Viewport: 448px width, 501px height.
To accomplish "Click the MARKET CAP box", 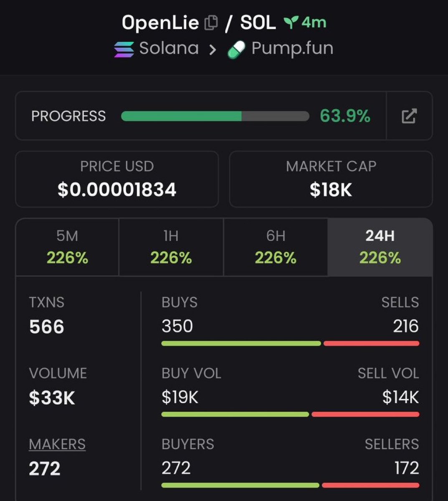I will [x=331, y=179].
